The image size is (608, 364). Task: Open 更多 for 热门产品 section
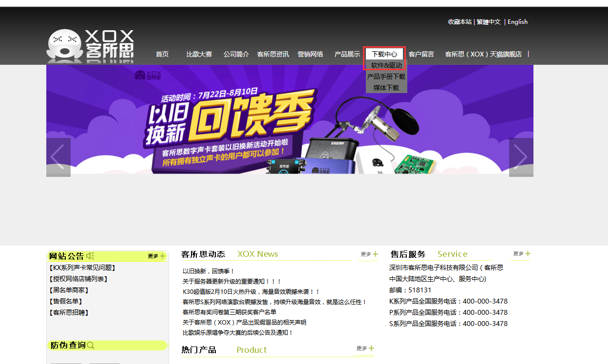[x=365, y=348]
